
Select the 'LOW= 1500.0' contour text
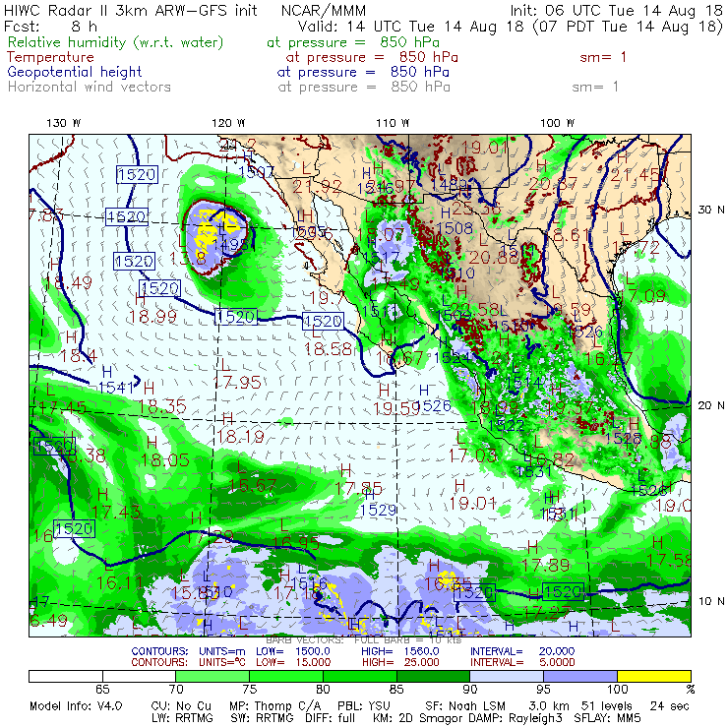click(293, 651)
